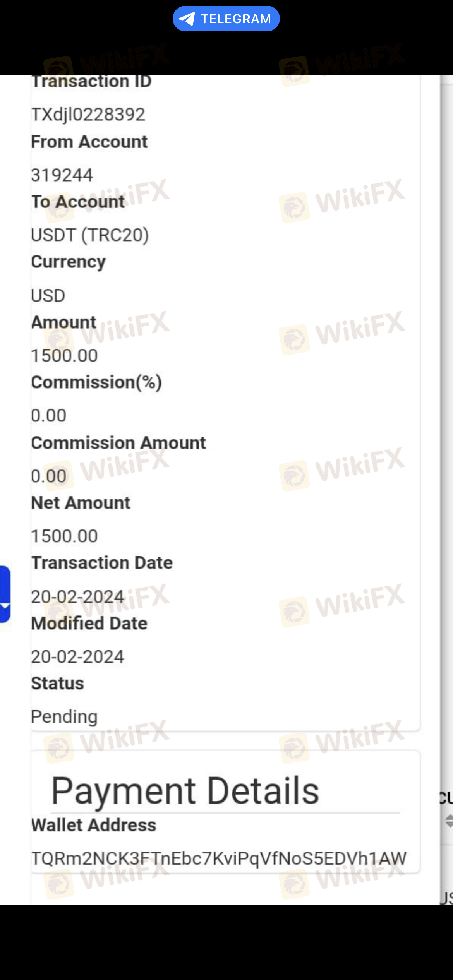This screenshot has width=453, height=980.
Task: Click the Commission Amount label
Action: [118, 443]
